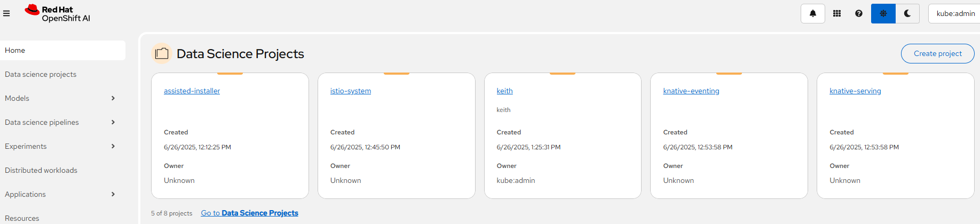The width and height of the screenshot is (980, 224).
Task: Expand the Applications navigation section
Action: click(x=62, y=194)
